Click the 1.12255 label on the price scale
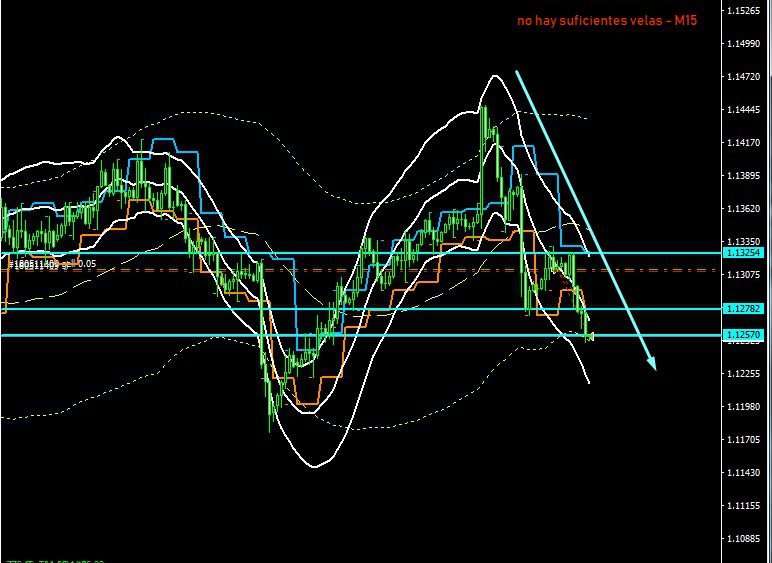 tap(746, 374)
